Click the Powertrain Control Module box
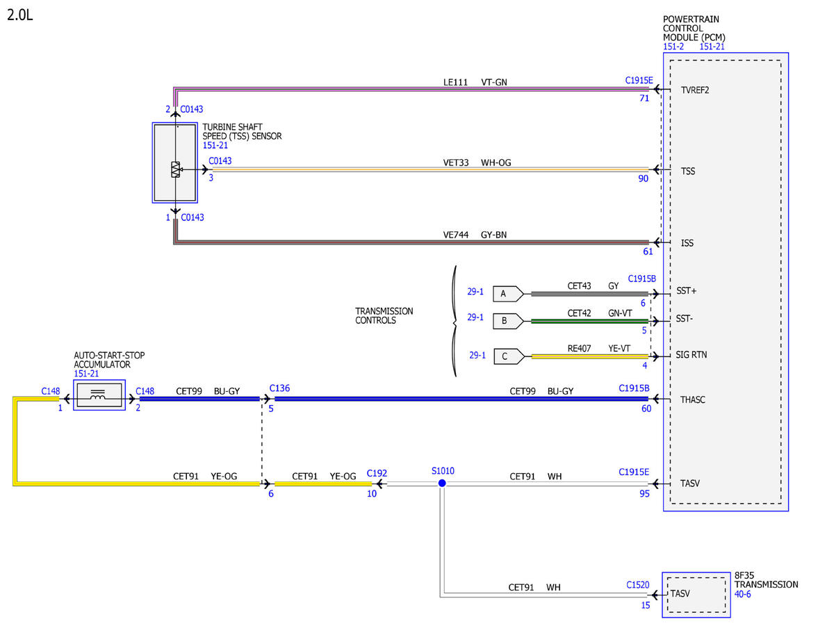The image size is (834, 644). pos(726,282)
